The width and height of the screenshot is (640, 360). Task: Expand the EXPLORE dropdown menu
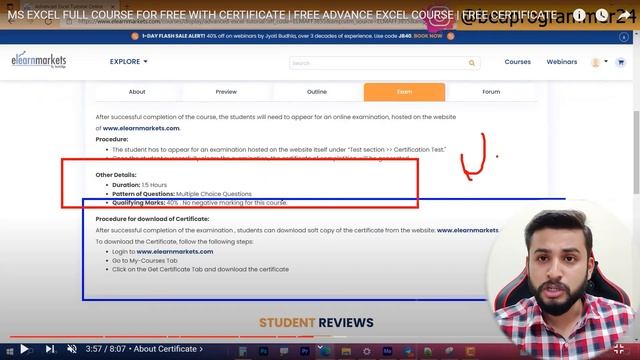pos(128,62)
